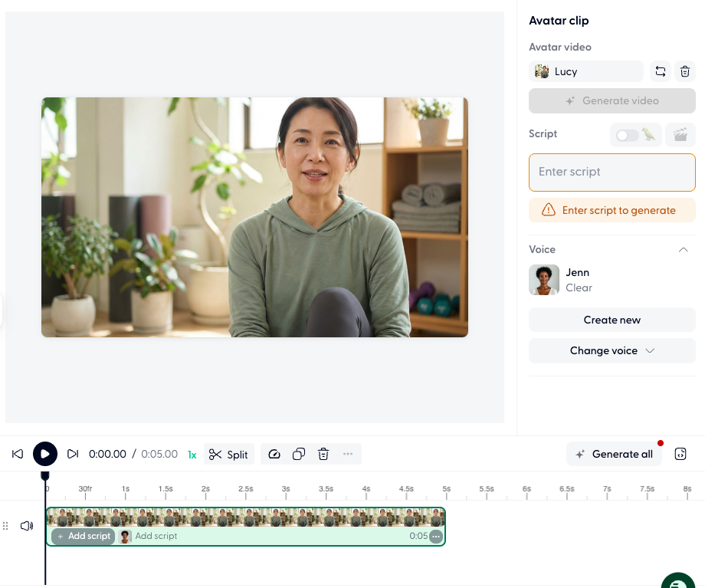Open the code brackets icon beside Generate all
Viewport: 705px width, 588px height.
coord(680,454)
